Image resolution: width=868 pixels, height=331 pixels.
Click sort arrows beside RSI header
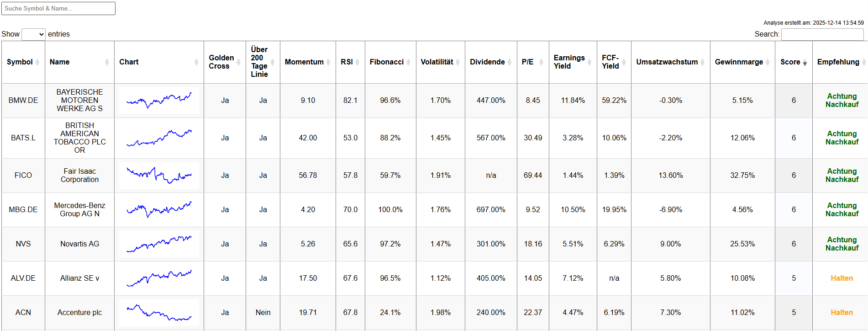[x=358, y=62]
